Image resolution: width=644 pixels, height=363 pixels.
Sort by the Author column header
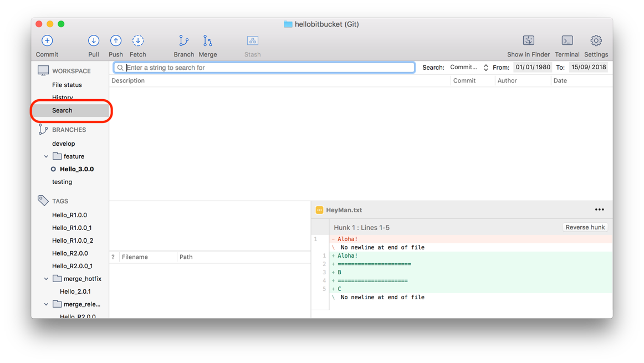coord(507,80)
